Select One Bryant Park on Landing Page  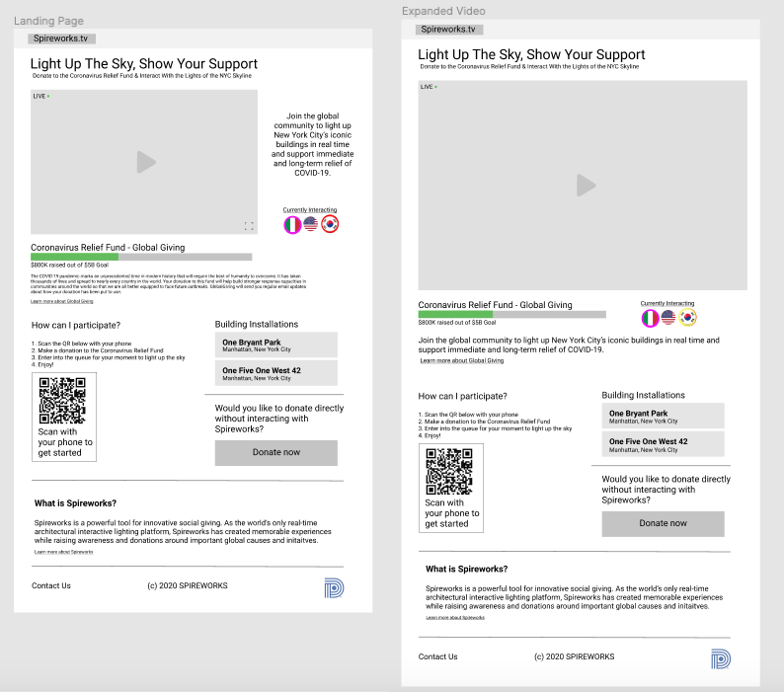[x=276, y=345]
